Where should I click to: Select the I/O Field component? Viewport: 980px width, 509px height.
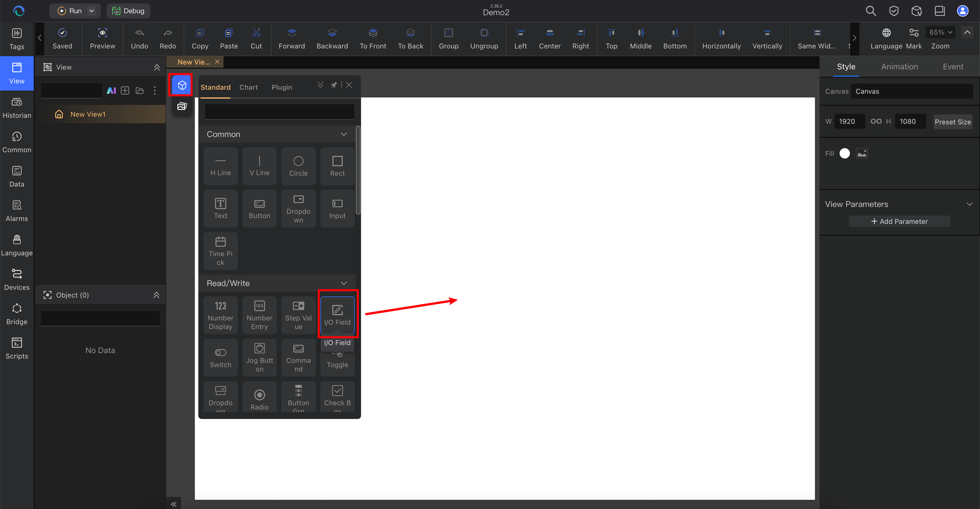(338, 315)
